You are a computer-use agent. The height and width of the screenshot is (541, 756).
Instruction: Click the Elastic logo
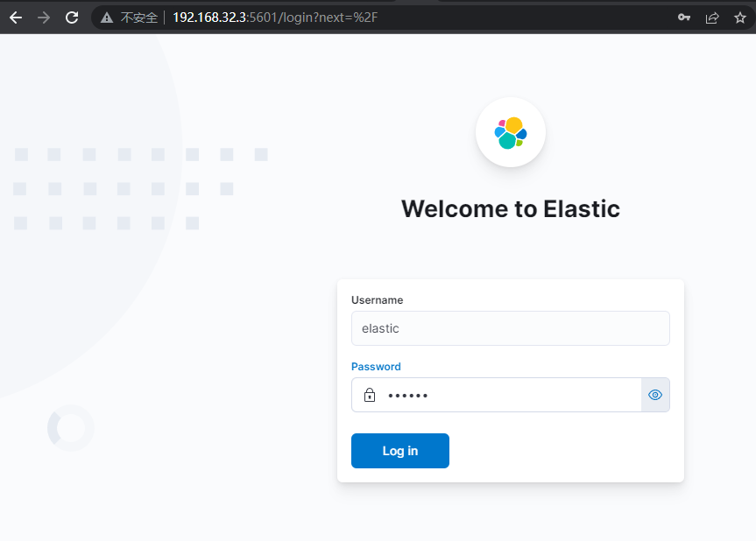[x=511, y=132]
